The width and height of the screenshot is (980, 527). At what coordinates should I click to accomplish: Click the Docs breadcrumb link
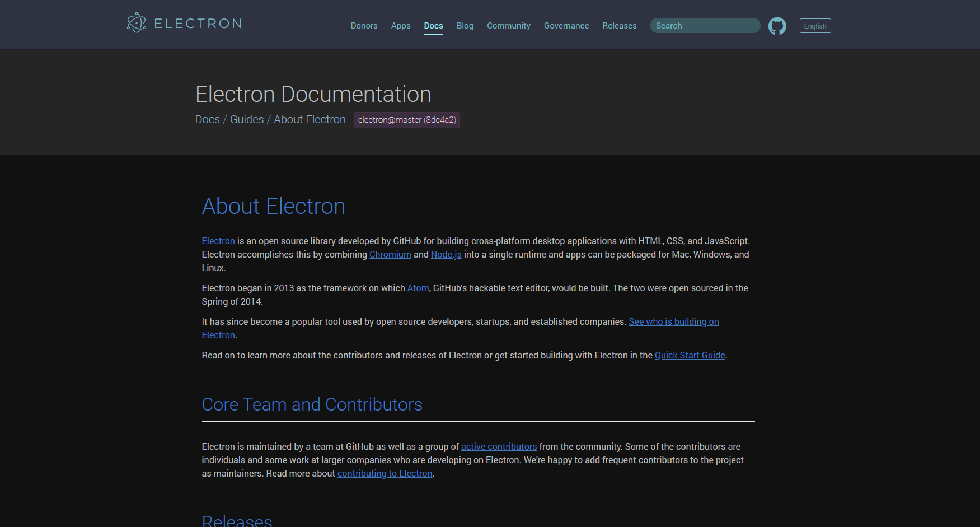[207, 119]
